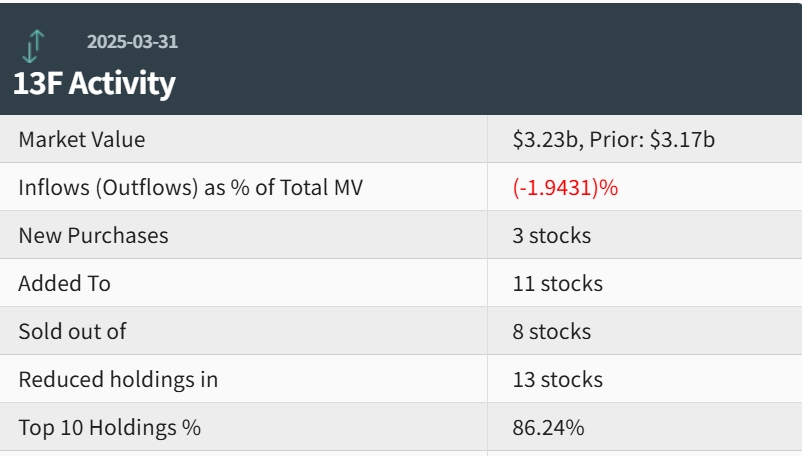Click the 86.24% top holdings value

pyautogui.click(x=549, y=428)
